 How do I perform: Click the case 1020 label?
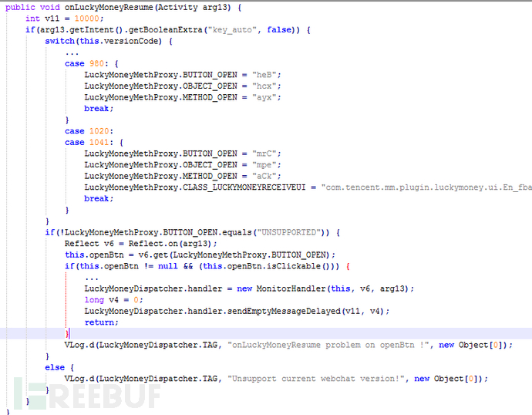89,131
